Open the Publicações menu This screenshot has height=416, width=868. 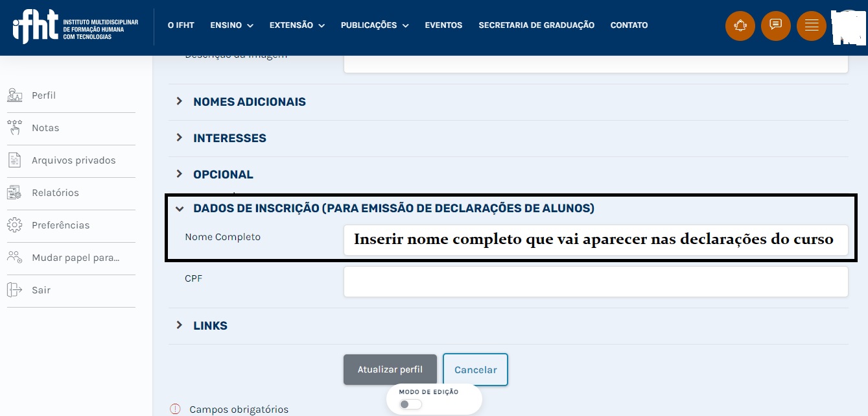[x=374, y=25]
